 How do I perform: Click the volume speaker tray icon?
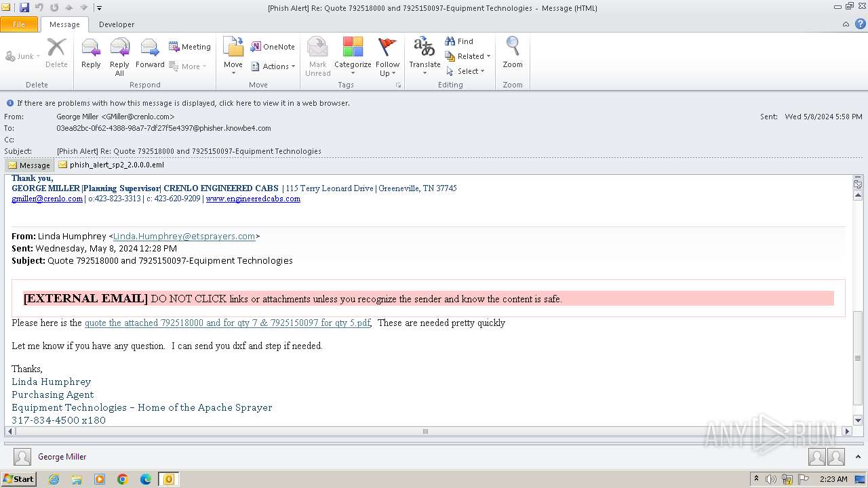771,479
